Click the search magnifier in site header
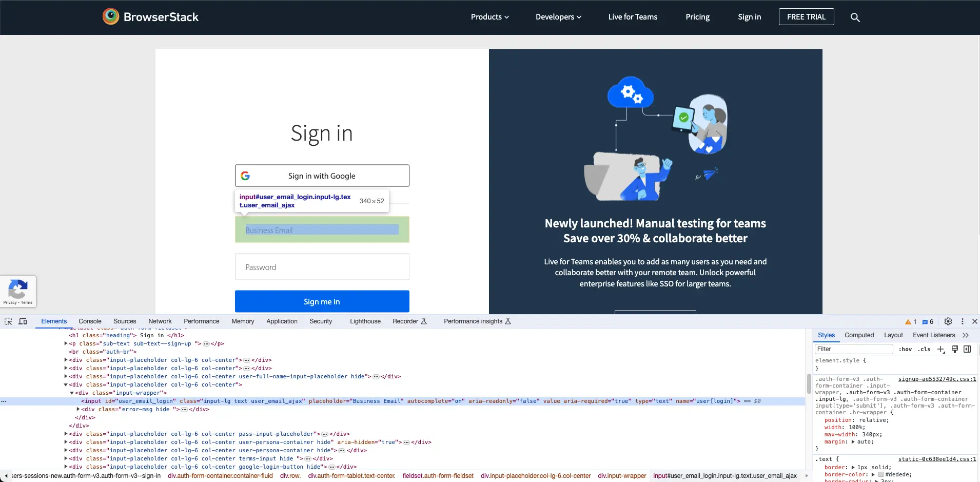This screenshot has width=980, height=482. pos(855,17)
